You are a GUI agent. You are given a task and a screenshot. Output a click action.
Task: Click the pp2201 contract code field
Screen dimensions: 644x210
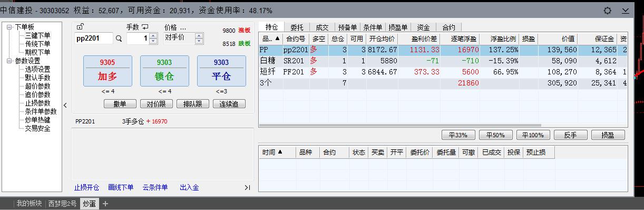coord(94,39)
